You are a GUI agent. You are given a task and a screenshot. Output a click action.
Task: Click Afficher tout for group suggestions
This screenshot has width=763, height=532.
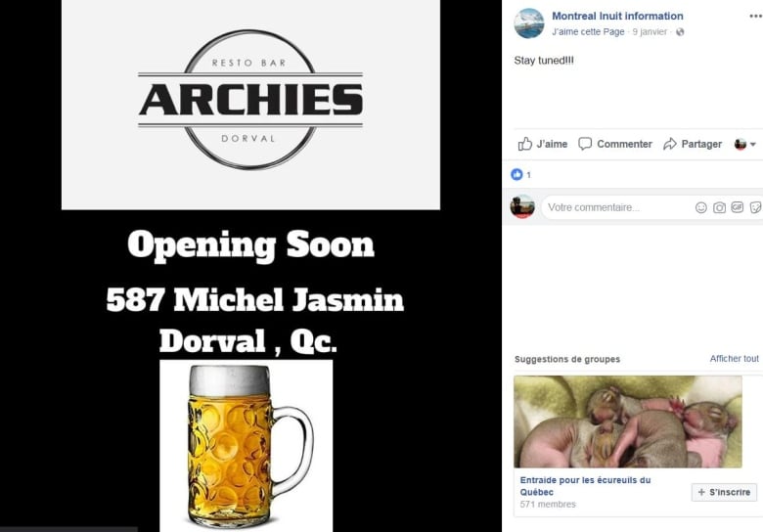[734, 358]
